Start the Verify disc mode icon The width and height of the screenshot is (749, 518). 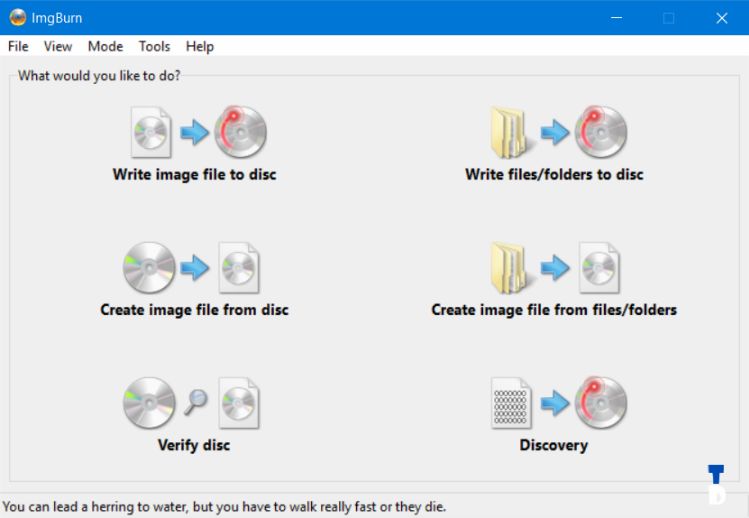(191, 403)
